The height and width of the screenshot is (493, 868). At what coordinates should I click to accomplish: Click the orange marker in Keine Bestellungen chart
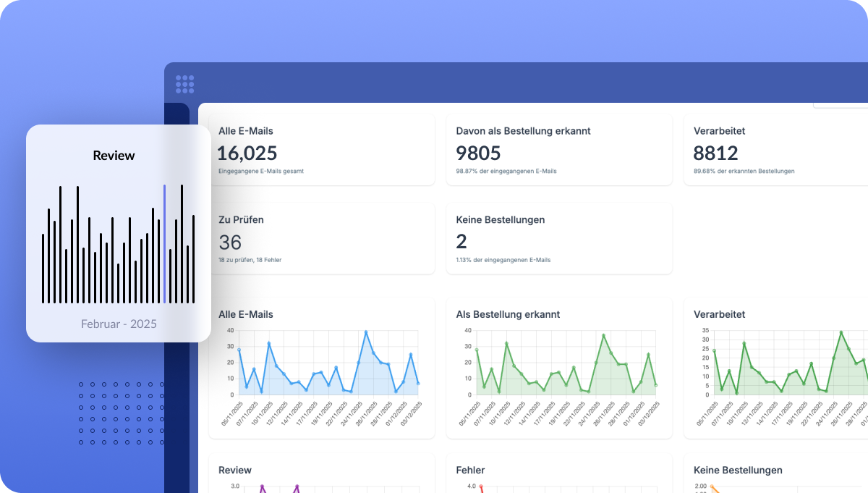(712, 485)
